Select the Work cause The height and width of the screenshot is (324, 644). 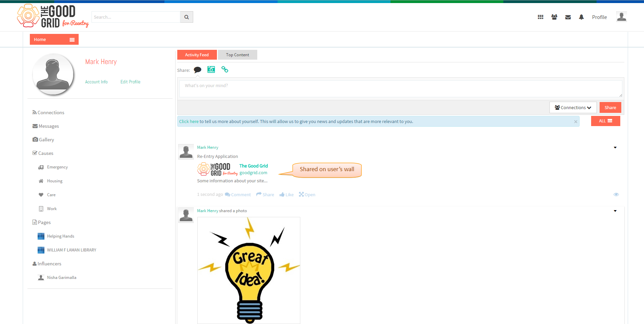[x=48, y=209]
